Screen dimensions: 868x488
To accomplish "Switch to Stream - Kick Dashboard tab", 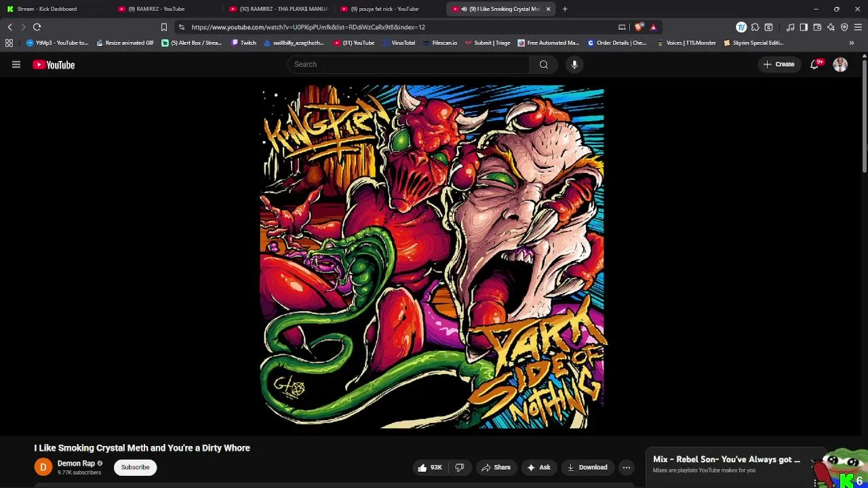I will 54,9.
